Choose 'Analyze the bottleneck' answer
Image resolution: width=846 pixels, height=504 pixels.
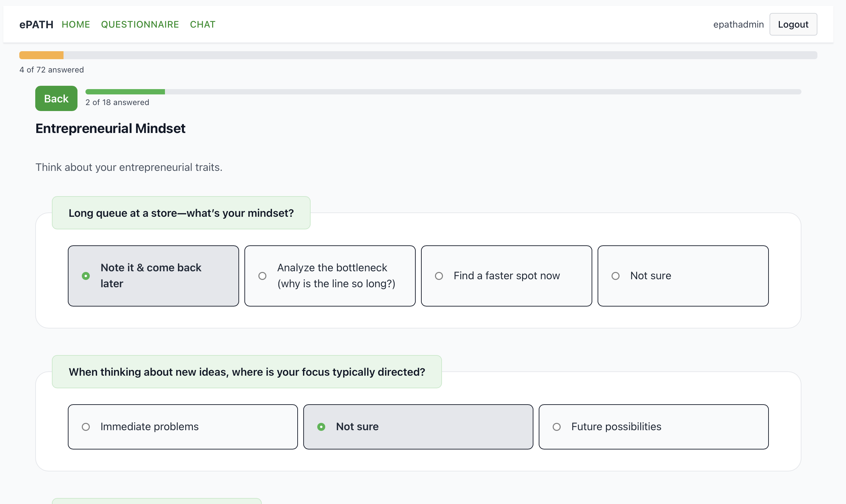click(330, 276)
